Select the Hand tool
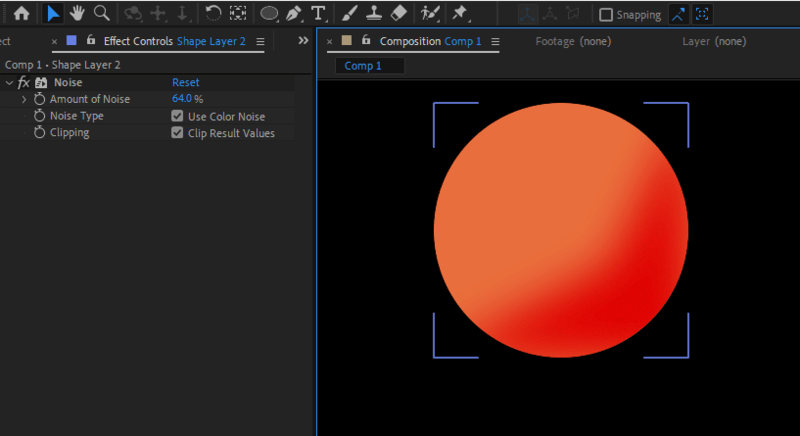The width and height of the screenshot is (800, 436). 77,14
